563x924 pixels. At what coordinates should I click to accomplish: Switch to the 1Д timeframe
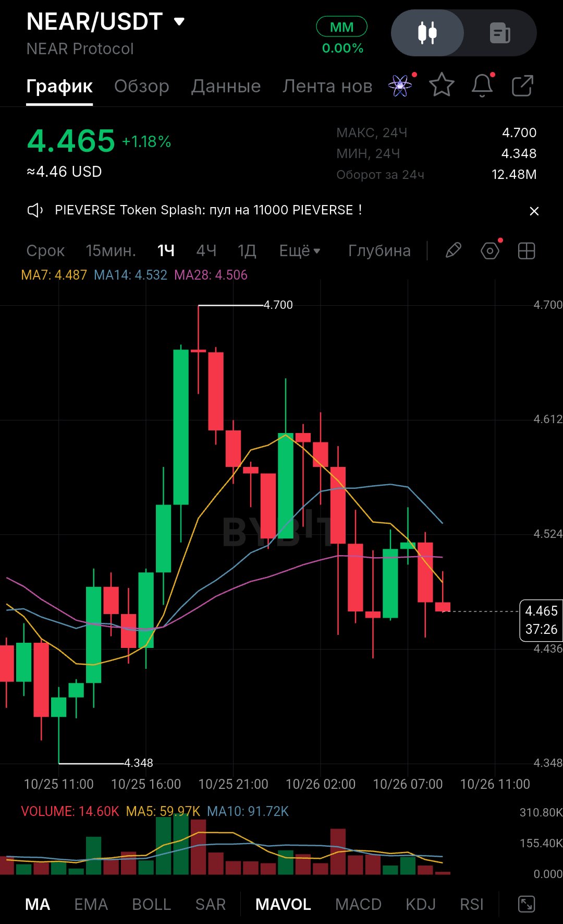pyautogui.click(x=247, y=251)
